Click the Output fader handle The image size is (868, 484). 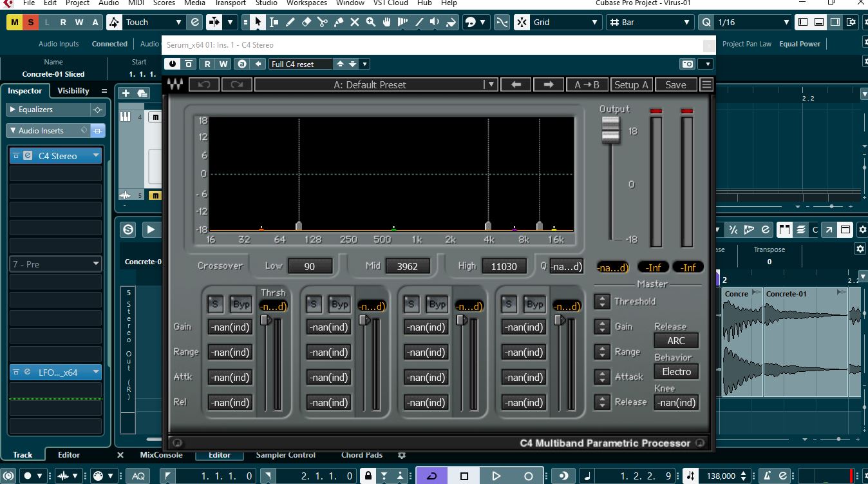[610, 130]
